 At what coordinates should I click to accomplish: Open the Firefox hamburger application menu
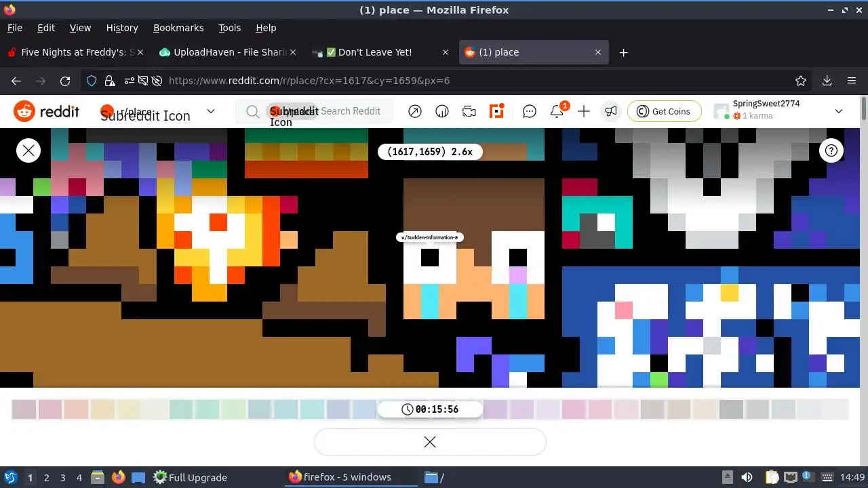point(852,81)
